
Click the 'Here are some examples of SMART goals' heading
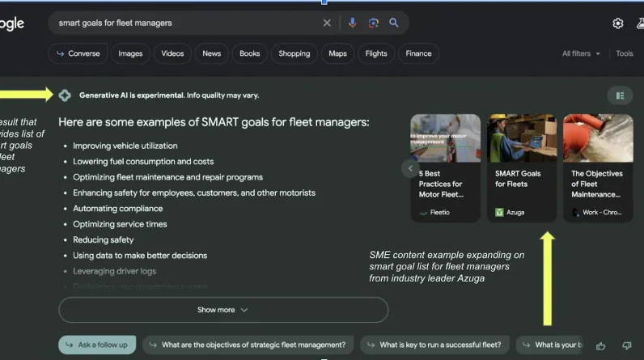point(214,122)
